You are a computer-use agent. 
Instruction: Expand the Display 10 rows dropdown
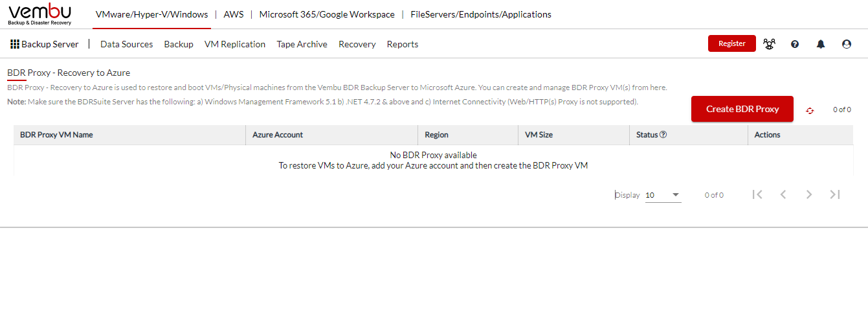point(663,195)
